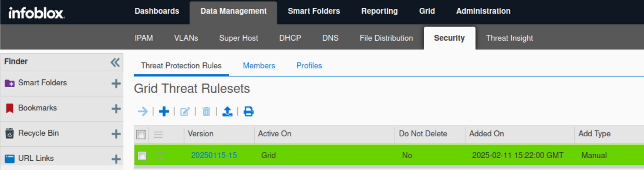Click the 'Manual' Add Type cell

coord(594,155)
